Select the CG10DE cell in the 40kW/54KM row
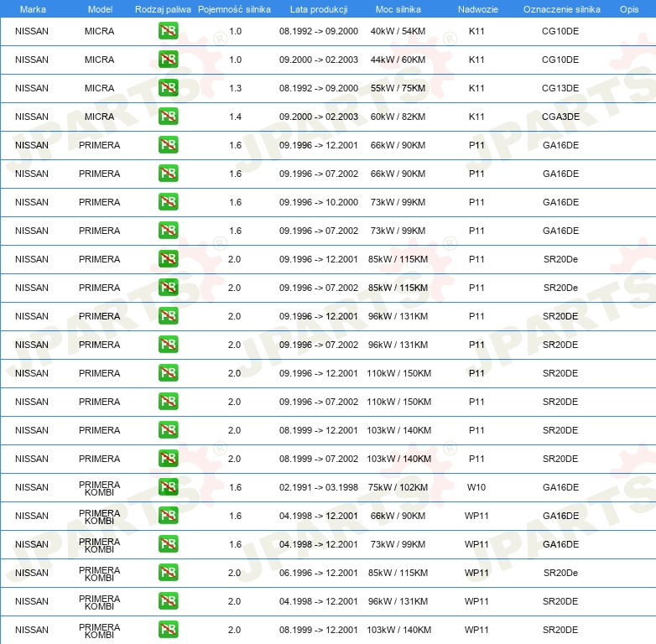Image resolution: width=656 pixels, height=644 pixels. coord(560,31)
